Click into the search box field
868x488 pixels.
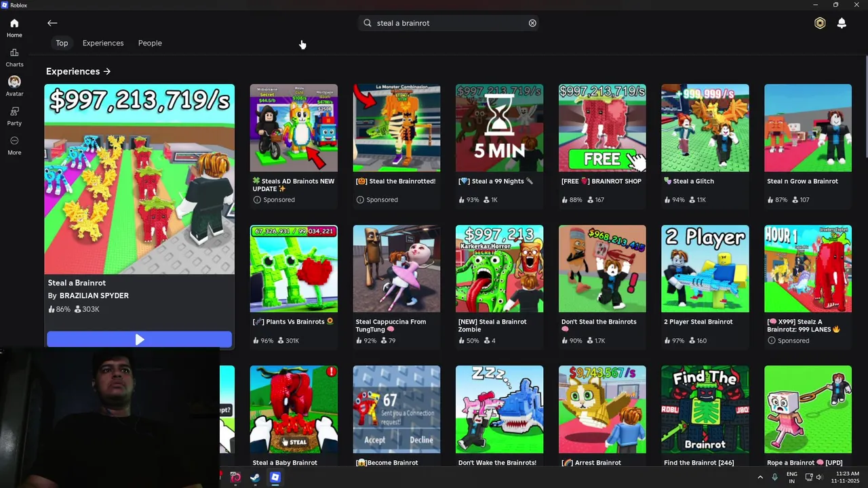449,23
